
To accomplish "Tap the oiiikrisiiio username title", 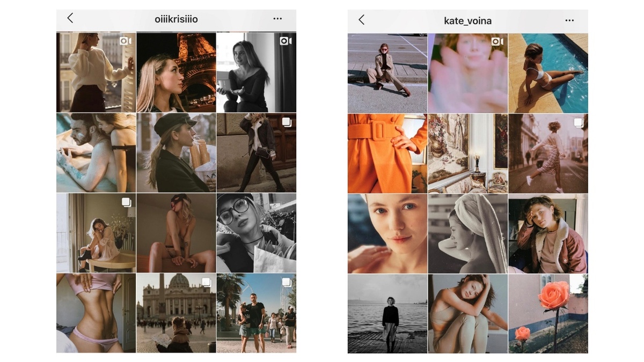I will (176, 19).
